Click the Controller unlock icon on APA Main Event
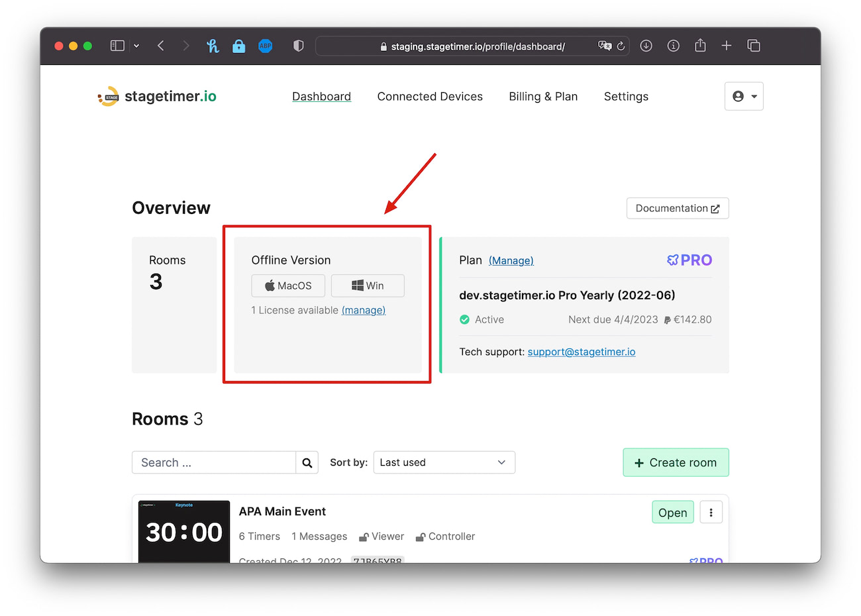The image size is (861, 616). click(x=421, y=537)
